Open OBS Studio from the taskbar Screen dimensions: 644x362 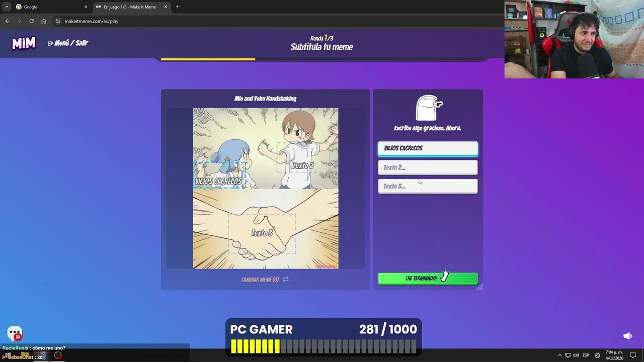(58, 356)
